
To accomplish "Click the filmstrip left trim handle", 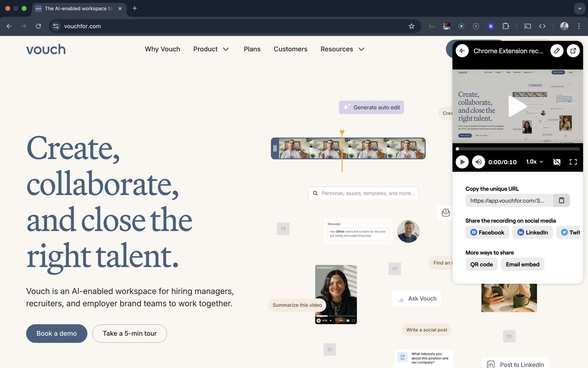I will 275,148.
